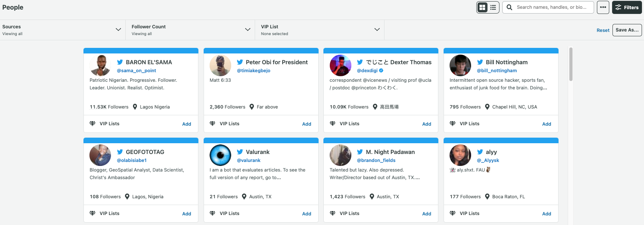
Task: Click VIP Lists diamond icon on Valurank card
Action: 212,213
